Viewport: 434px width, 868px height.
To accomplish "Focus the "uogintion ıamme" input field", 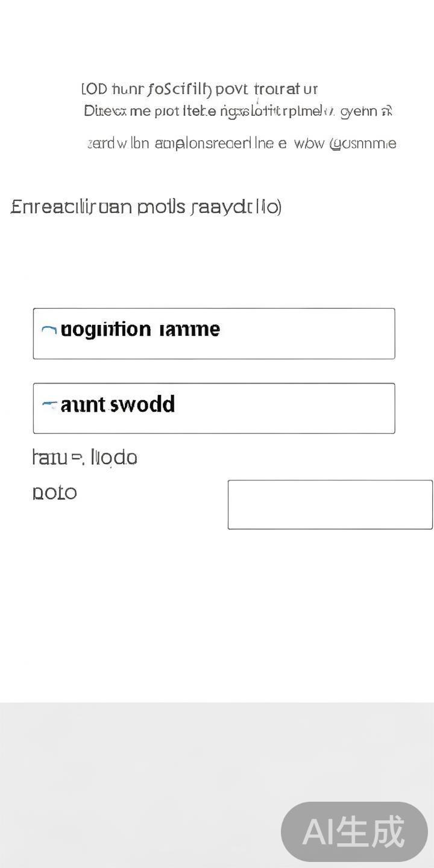I will (214, 333).
